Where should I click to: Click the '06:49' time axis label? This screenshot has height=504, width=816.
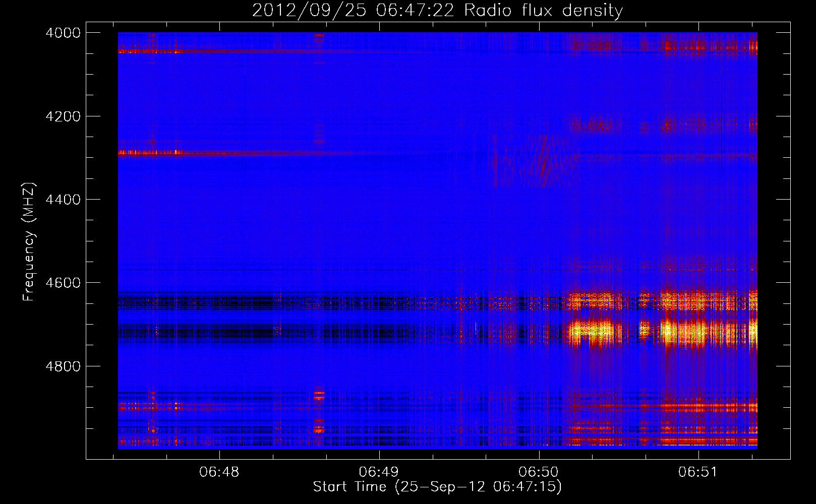[x=379, y=472]
